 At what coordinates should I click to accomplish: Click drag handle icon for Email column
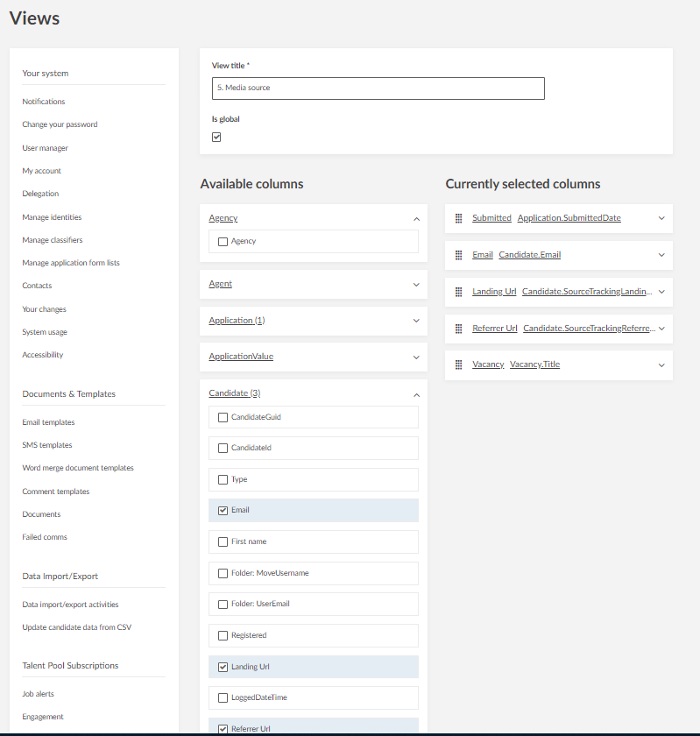pos(458,255)
